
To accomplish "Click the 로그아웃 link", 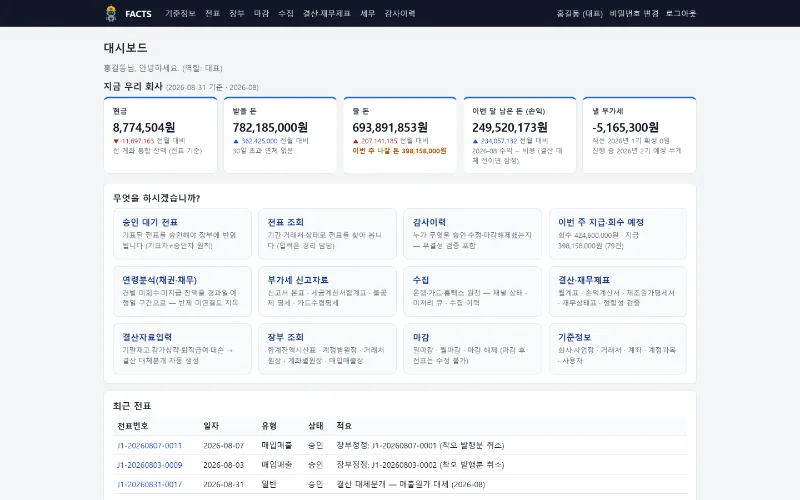I will point(681,14).
